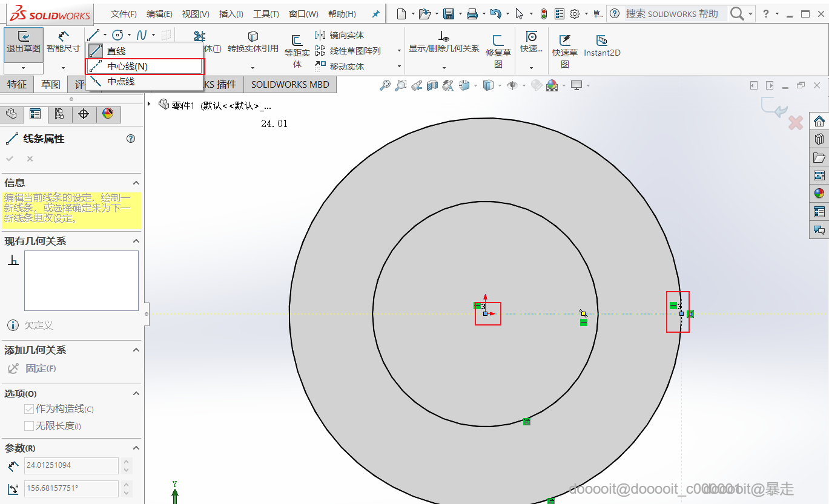Toggle the For construction (作为构造线) checkbox
Screen dimensions: 829x504
[x=29, y=409]
